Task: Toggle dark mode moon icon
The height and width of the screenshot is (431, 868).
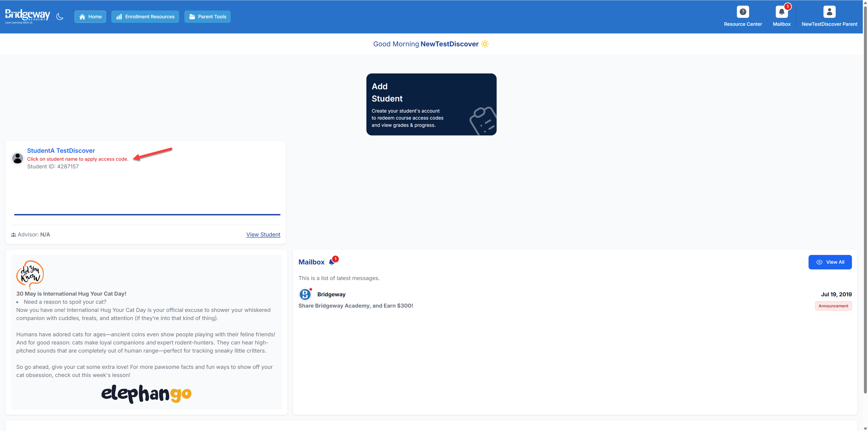Action: coord(60,16)
